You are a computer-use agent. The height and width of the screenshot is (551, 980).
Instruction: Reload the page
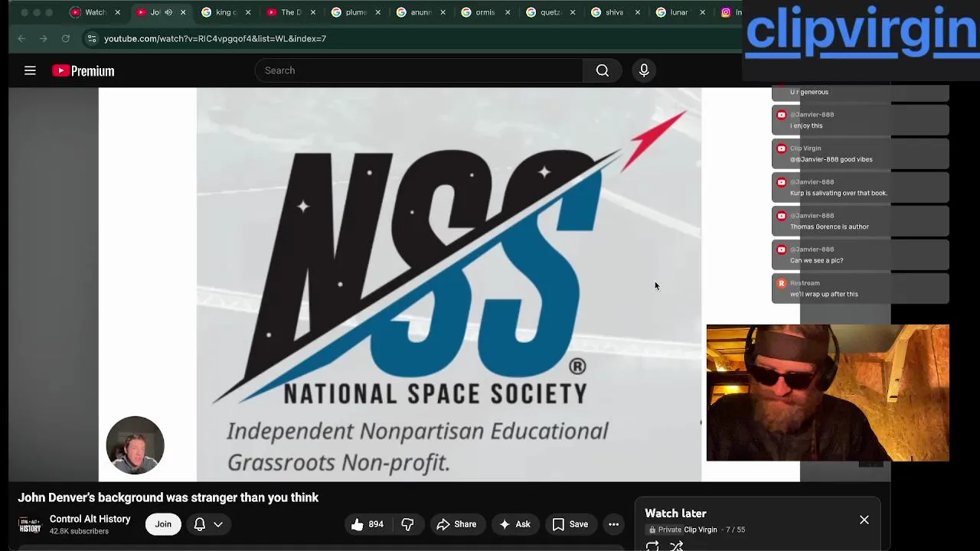click(x=66, y=38)
